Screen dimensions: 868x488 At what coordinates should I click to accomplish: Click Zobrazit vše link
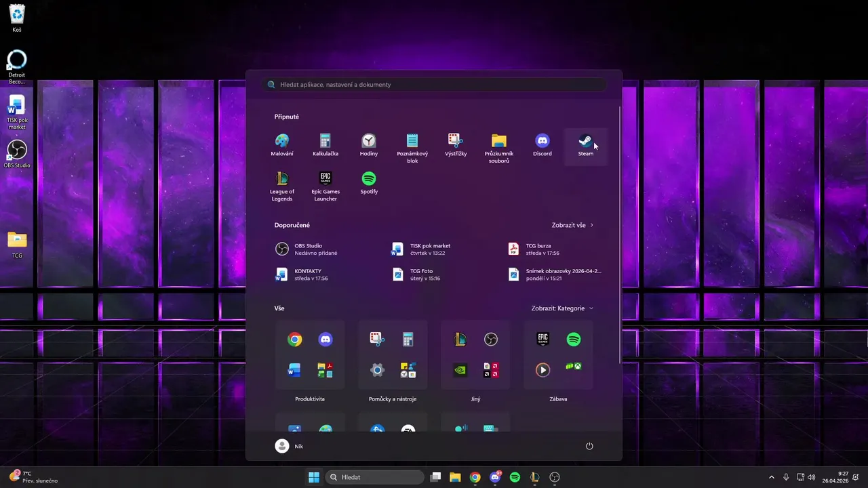point(573,225)
